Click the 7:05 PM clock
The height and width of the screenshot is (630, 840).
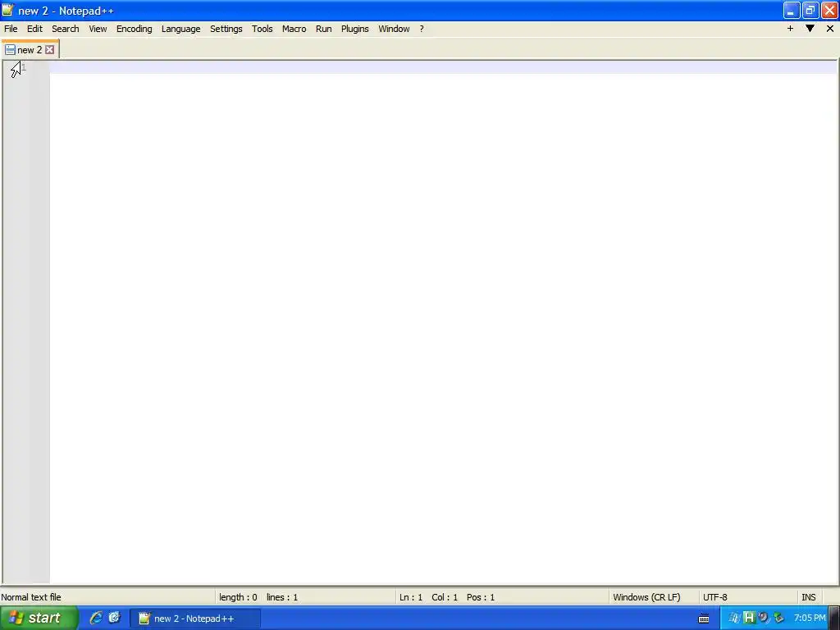tap(810, 618)
